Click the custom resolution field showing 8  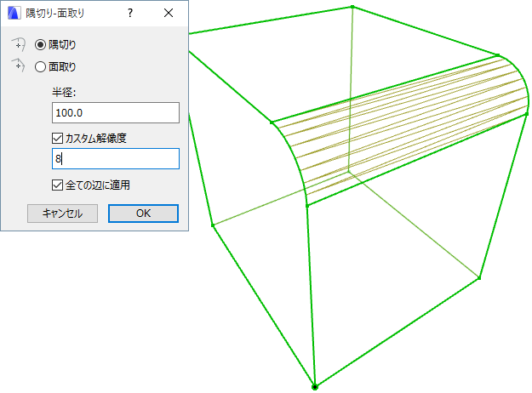116,159
